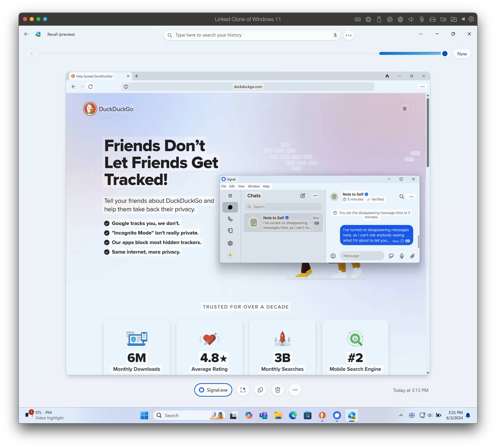Show hidden system tray icons chevron
The image size is (496, 448).
click(x=401, y=415)
